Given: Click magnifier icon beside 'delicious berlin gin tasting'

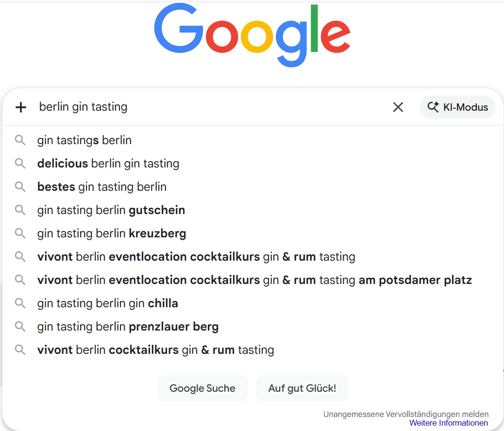Looking at the screenshot, I should point(20,164).
